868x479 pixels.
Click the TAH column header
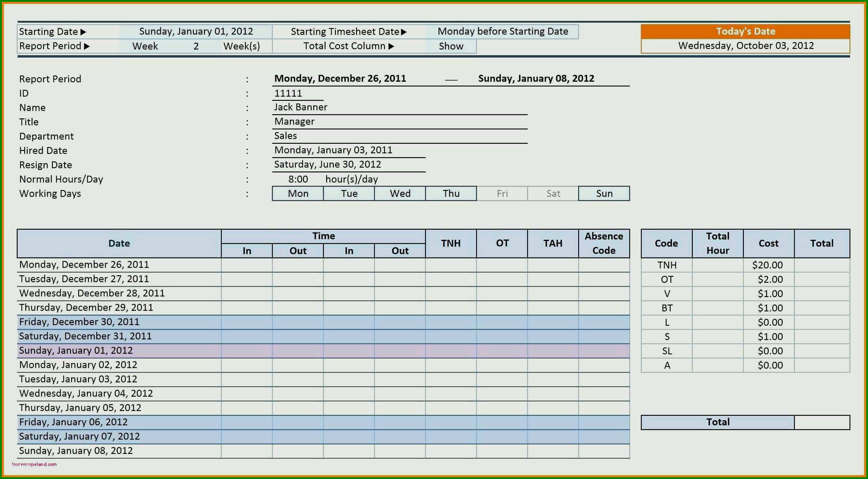[x=553, y=243]
